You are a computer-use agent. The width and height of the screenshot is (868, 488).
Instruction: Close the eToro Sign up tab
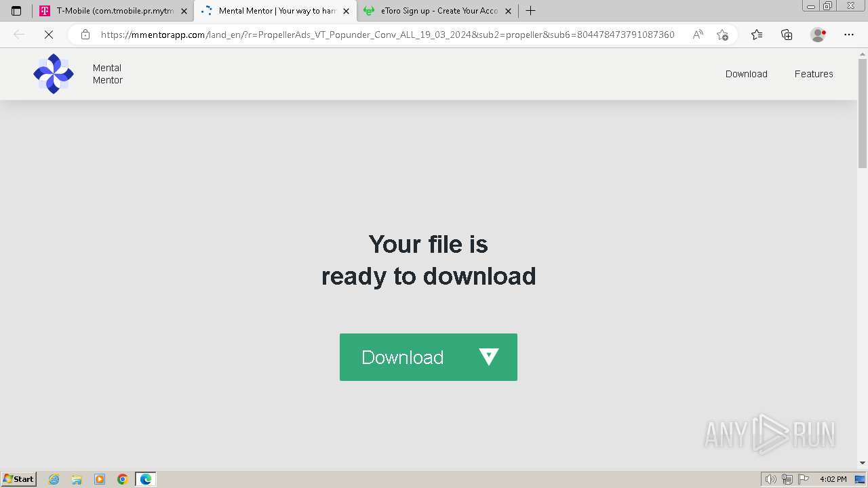coord(508,11)
